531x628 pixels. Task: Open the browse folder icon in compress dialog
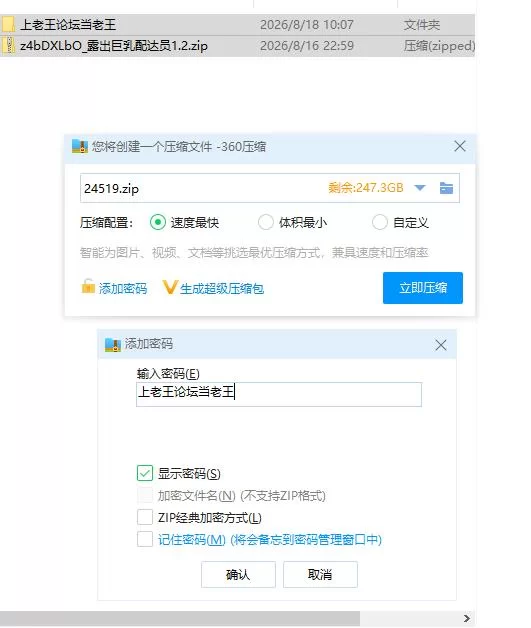[x=446, y=188]
